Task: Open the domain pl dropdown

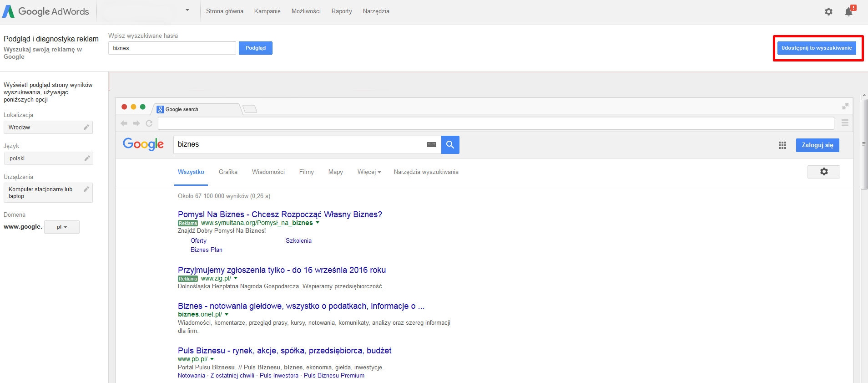Action: click(62, 227)
